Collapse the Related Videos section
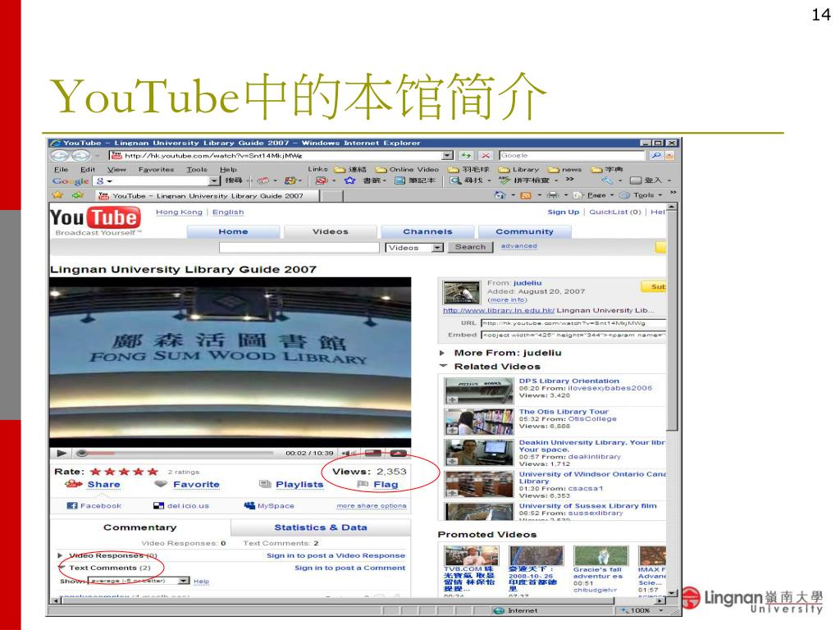840x630 pixels. click(443, 366)
